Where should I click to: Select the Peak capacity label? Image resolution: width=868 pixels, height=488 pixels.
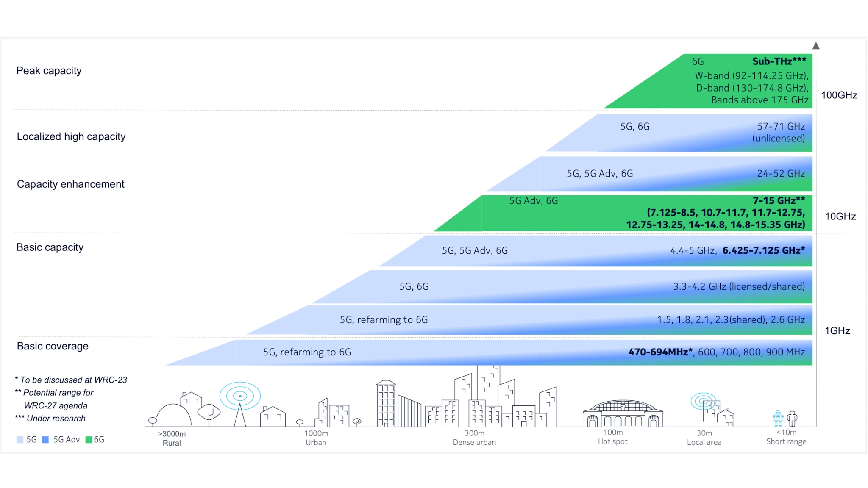tap(49, 71)
